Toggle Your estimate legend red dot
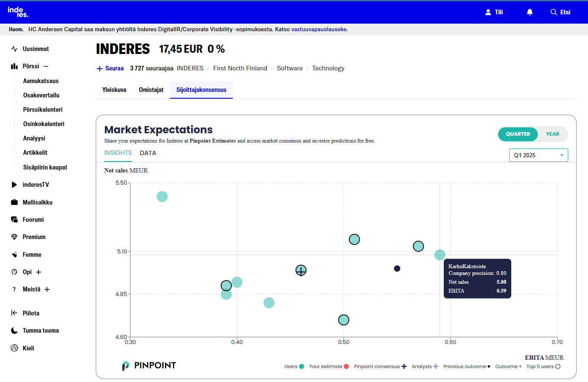Viewport: 588px width, 382px height. [346, 366]
